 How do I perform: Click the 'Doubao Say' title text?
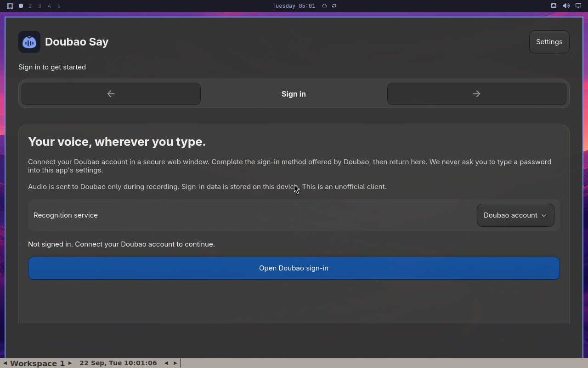tap(77, 42)
